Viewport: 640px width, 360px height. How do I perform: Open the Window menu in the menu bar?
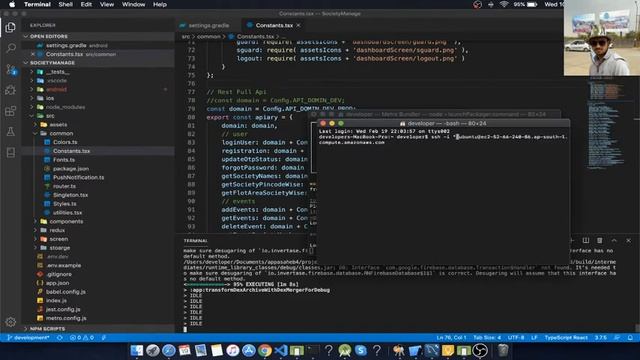click(x=133, y=4)
